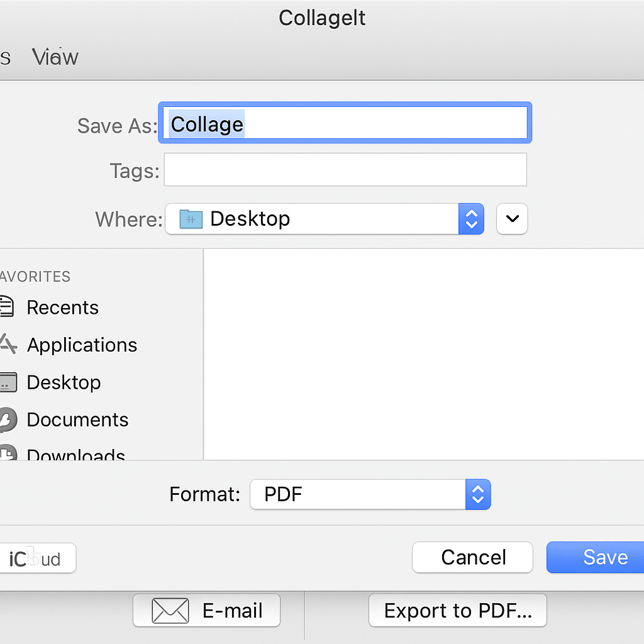The image size is (644, 644).
Task: Click the Where popup stepper arrows
Action: (471, 219)
